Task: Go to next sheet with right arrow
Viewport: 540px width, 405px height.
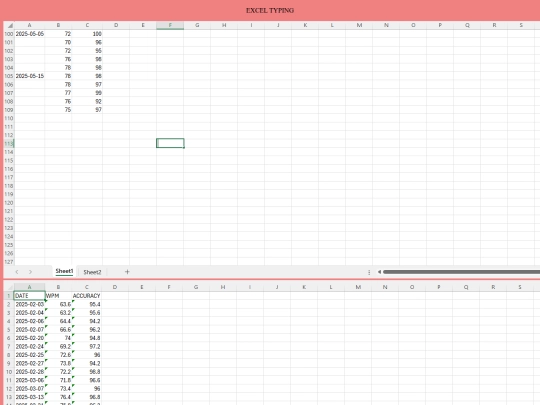Action: [30, 272]
